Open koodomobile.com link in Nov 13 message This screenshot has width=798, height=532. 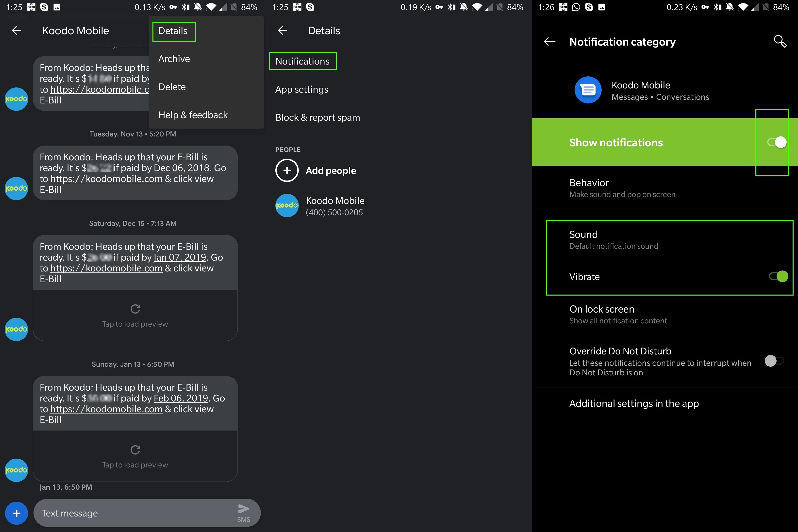tap(106, 179)
